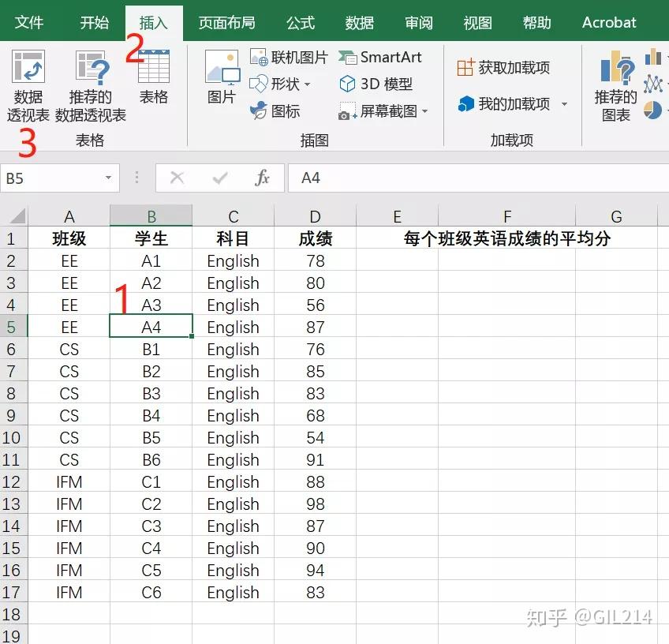This screenshot has height=644, width=669.
Task: Open 推荐的数据透视表 recommended PivotTables
Action: point(91,86)
